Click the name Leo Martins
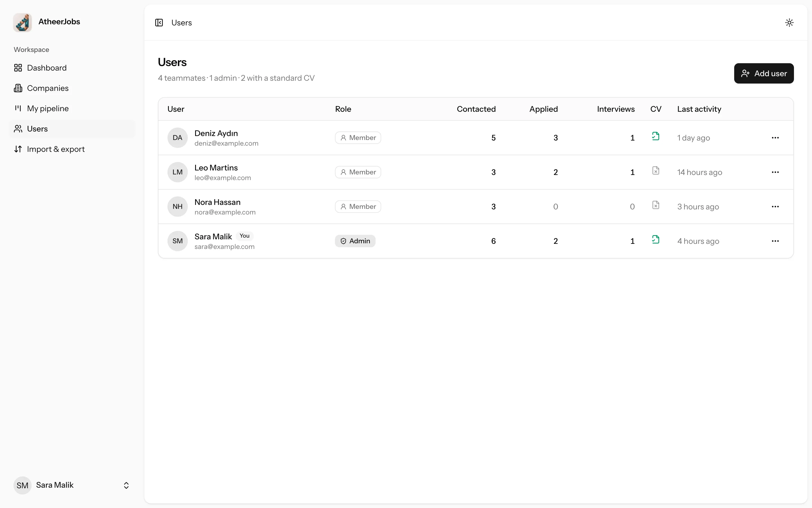The width and height of the screenshot is (812, 508). [x=216, y=168]
